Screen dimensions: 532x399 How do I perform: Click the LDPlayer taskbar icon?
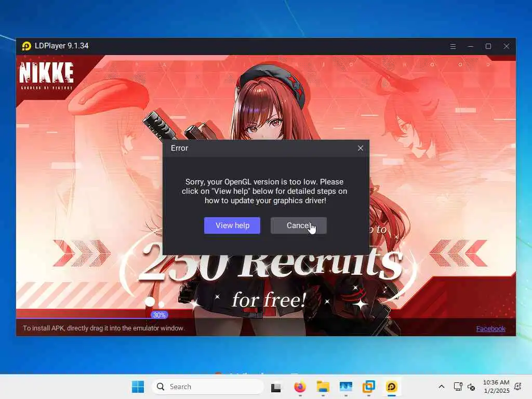tap(392, 387)
